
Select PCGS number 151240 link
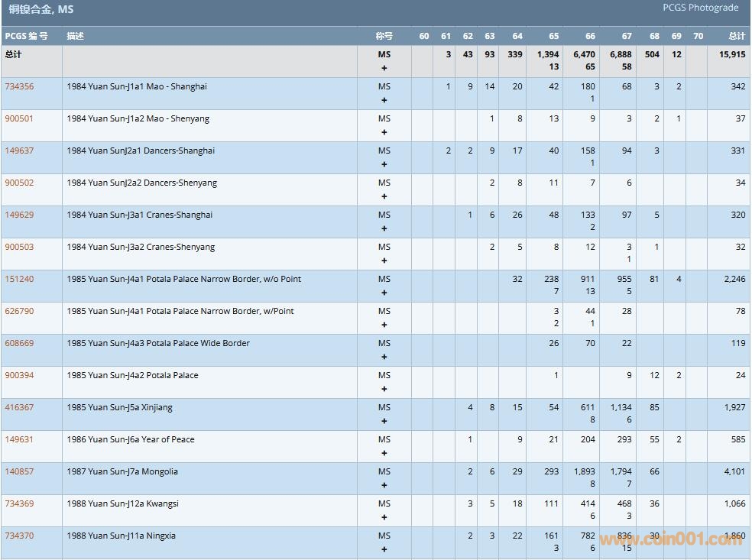click(19, 279)
